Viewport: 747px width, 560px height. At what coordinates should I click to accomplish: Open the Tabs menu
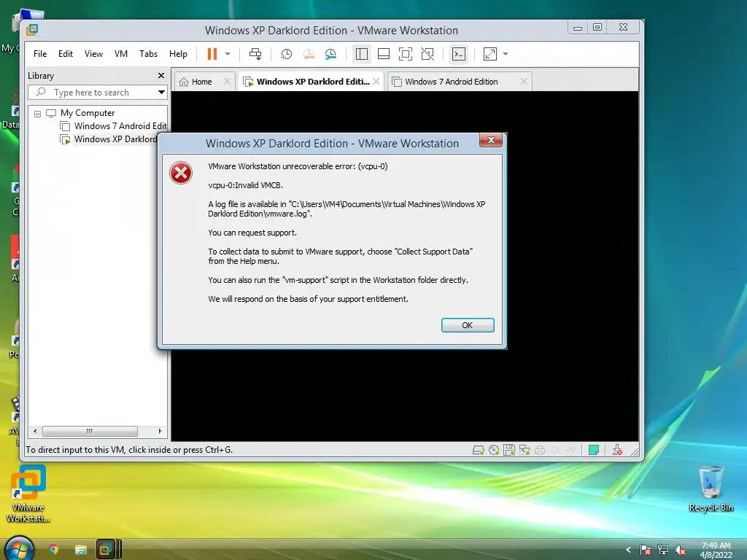[148, 54]
